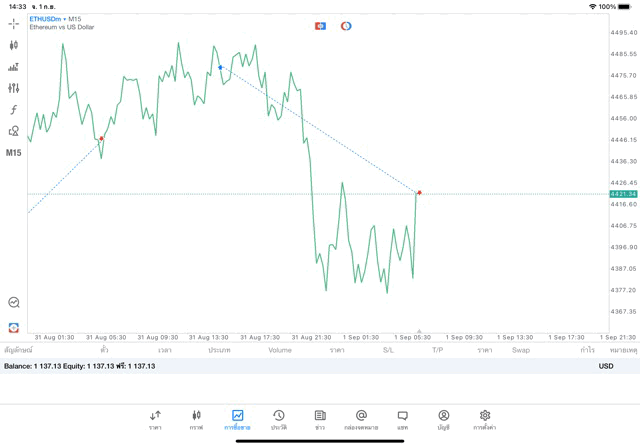Open the M15 timeframe selector
640x447 pixels.
pos(14,153)
